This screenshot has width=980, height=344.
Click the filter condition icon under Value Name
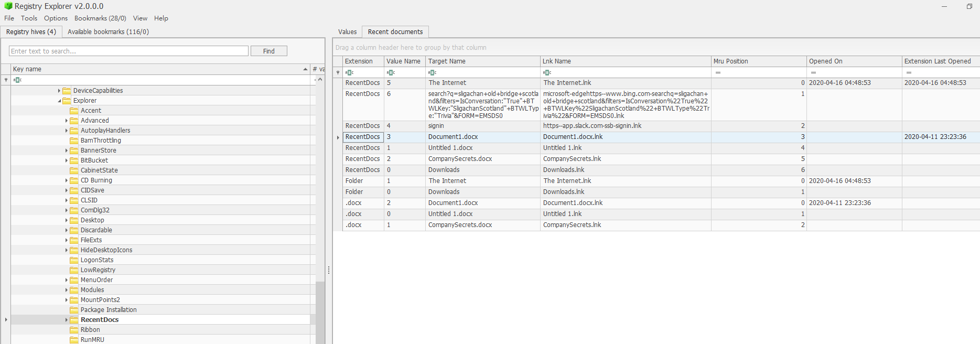coord(391,72)
